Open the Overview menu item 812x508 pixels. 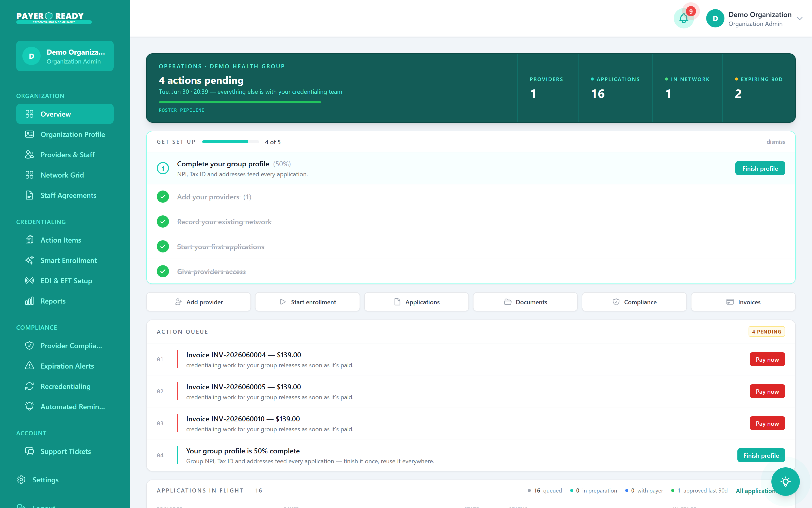65,114
